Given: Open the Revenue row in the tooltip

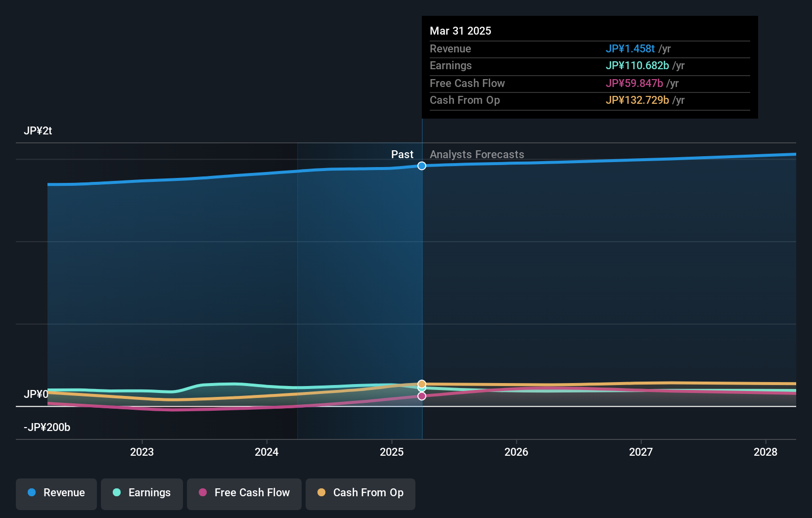Looking at the screenshot, I should pyautogui.click(x=589, y=49).
